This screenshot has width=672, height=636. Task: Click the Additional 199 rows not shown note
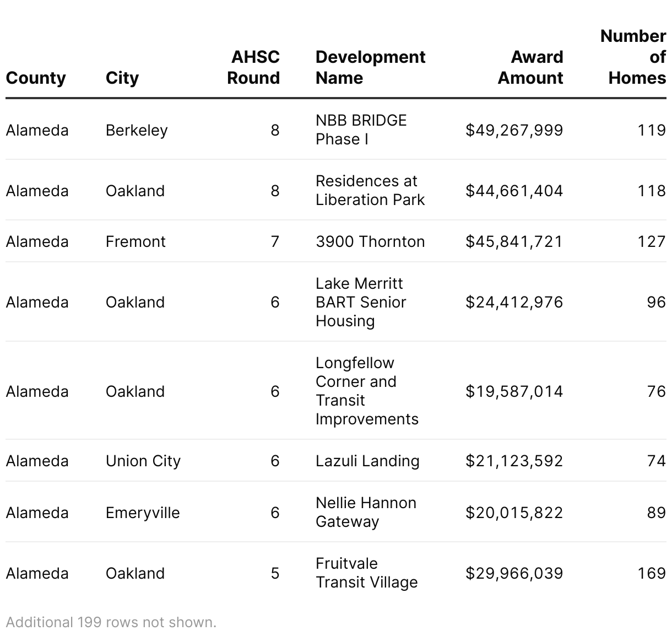click(x=111, y=622)
